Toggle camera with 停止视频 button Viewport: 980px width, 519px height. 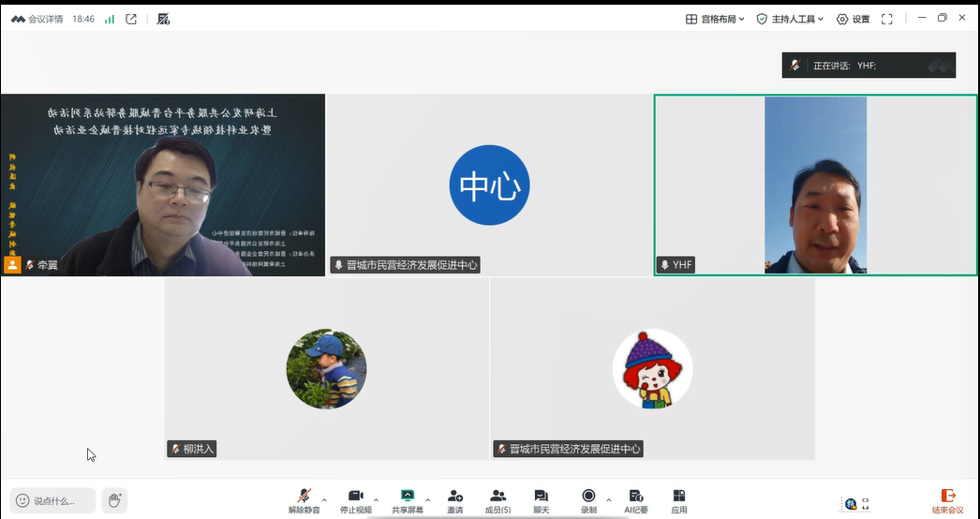point(356,501)
